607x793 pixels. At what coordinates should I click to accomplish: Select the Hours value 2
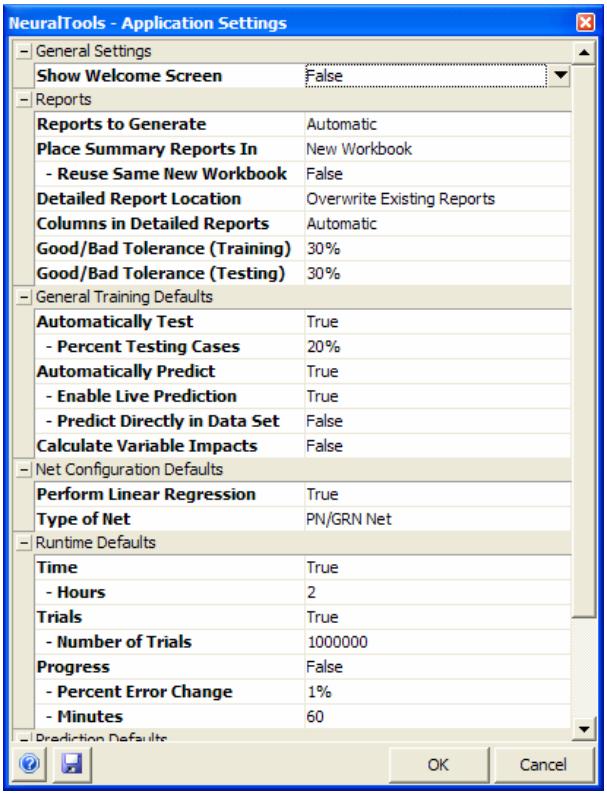(438, 592)
